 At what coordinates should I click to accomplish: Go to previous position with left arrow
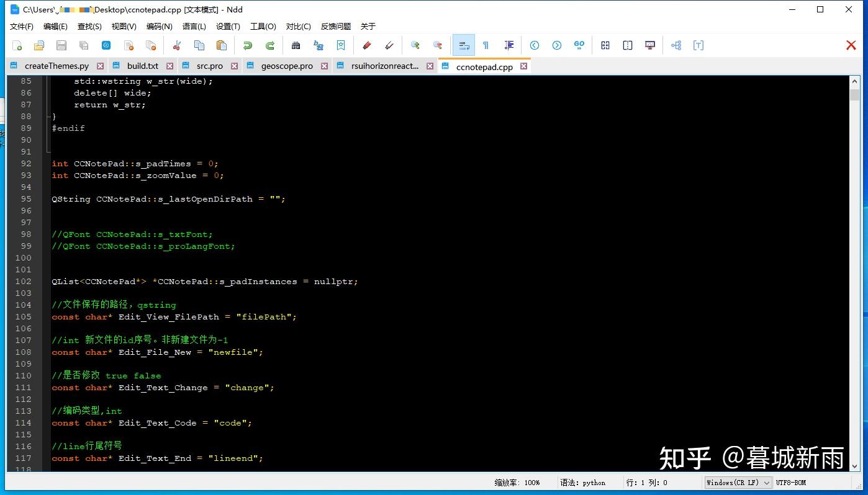coord(535,45)
